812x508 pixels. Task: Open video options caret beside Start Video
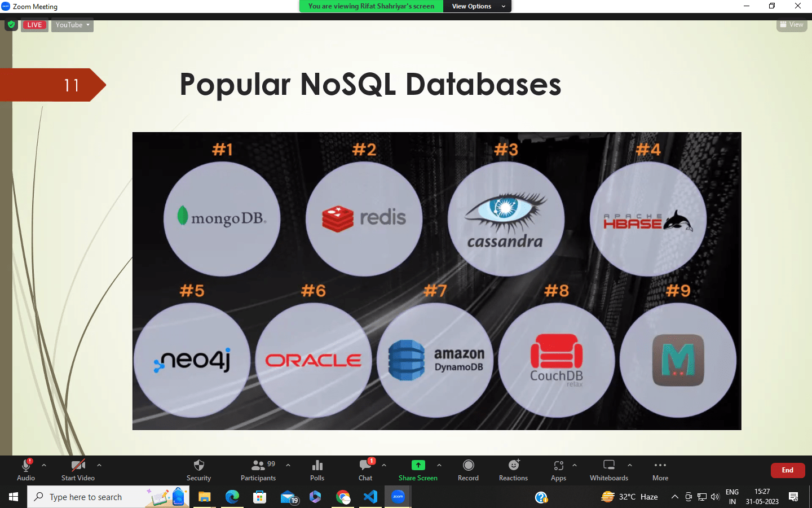(99, 466)
